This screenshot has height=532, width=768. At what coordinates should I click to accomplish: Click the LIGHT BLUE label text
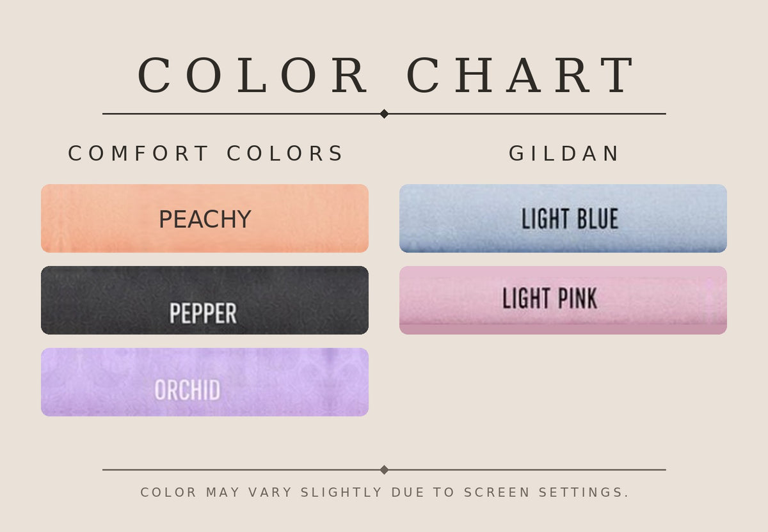[x=570, y=219]
